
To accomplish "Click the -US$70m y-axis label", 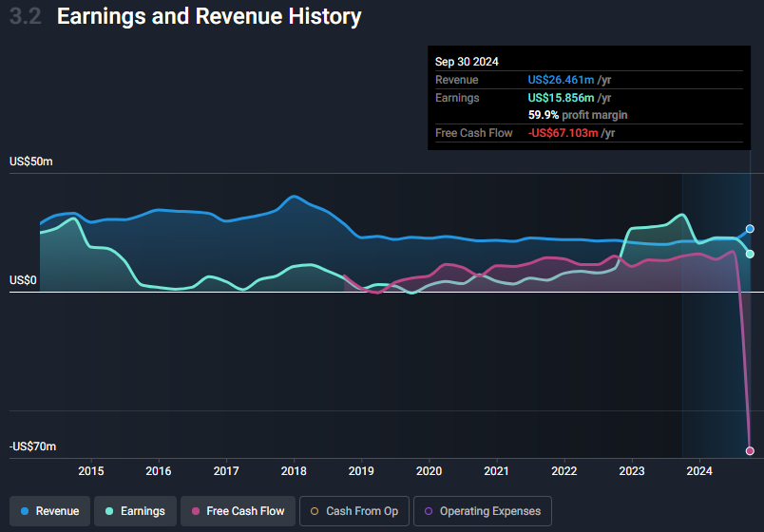I will click(x=33, y=446).
